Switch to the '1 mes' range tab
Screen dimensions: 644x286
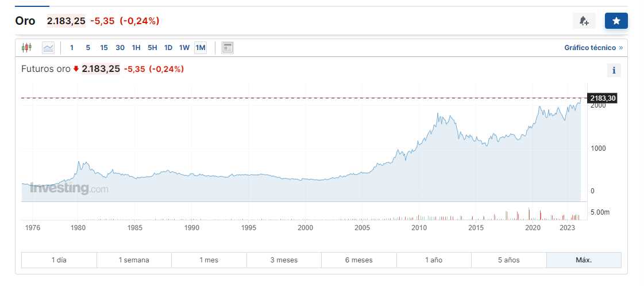[x=209, y=260]
